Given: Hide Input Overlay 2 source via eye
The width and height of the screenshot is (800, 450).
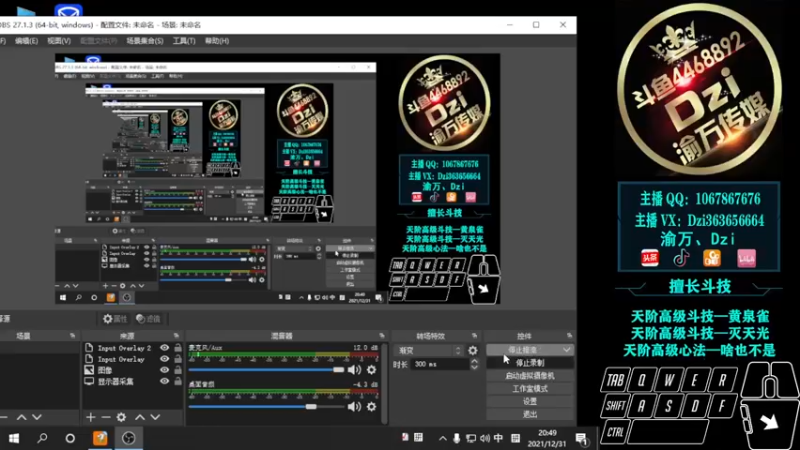Looking at the screenshot, I should 164,348.
